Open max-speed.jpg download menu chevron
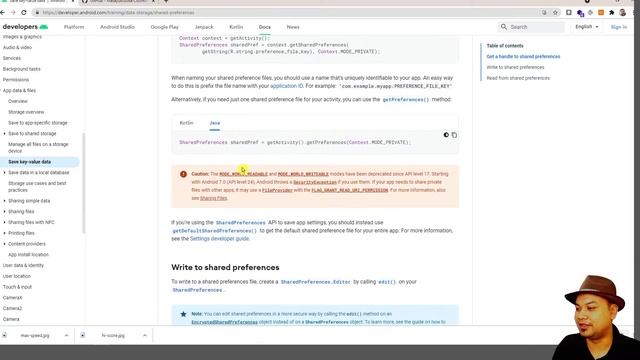 (66, 336)
